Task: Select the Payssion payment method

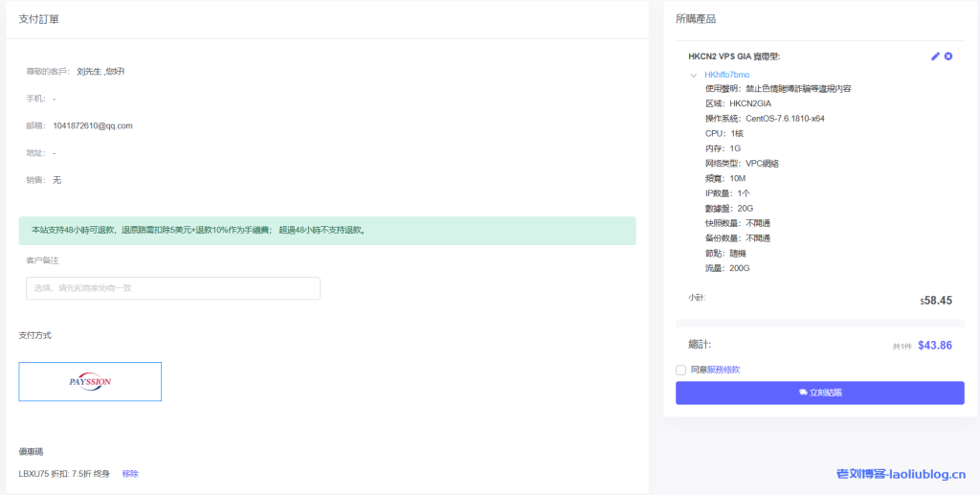Action: point(90,381)
